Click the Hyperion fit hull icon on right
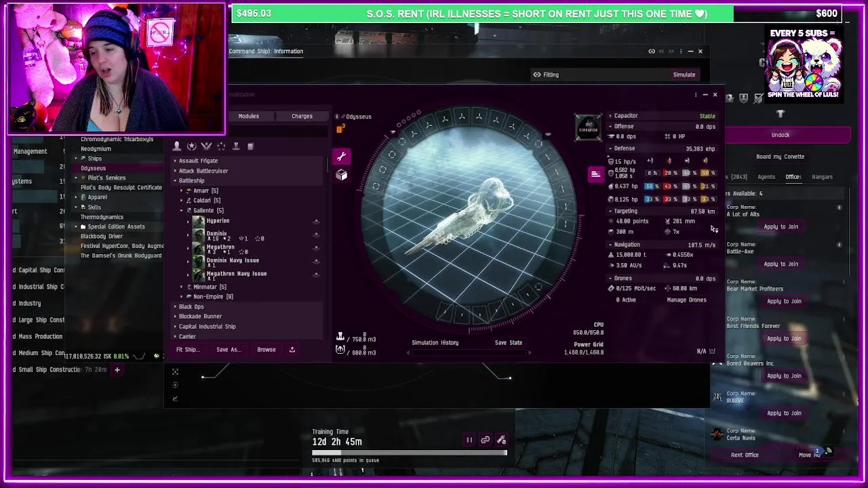Viewport: 868px width, 488px height. coord(316,222)
